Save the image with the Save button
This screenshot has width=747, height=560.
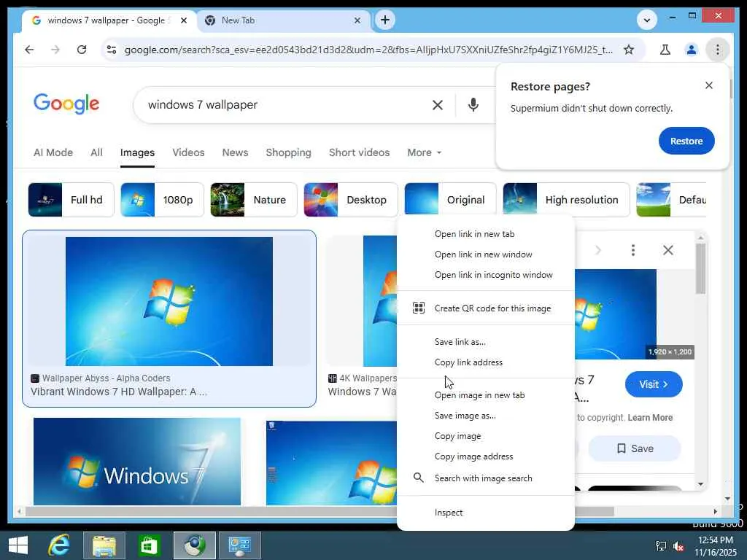tap(635, 448)
